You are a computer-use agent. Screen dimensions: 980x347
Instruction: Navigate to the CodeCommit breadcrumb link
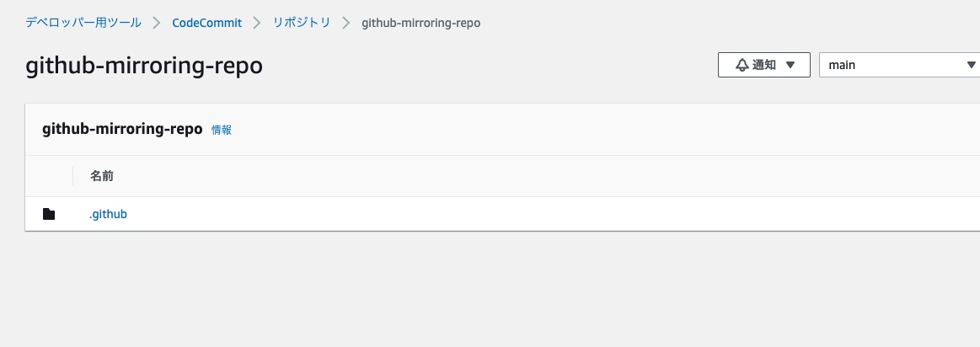coord(206,23)
